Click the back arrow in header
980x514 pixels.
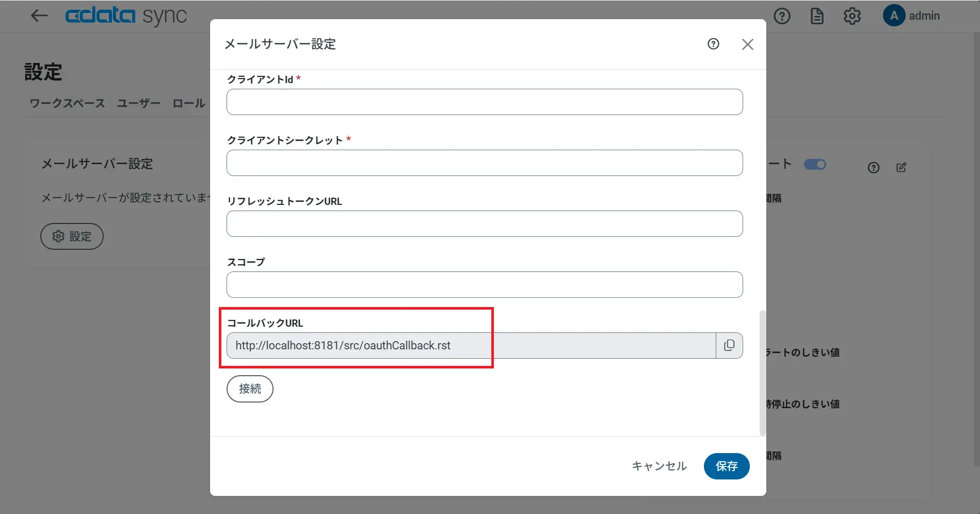point(39,15)
